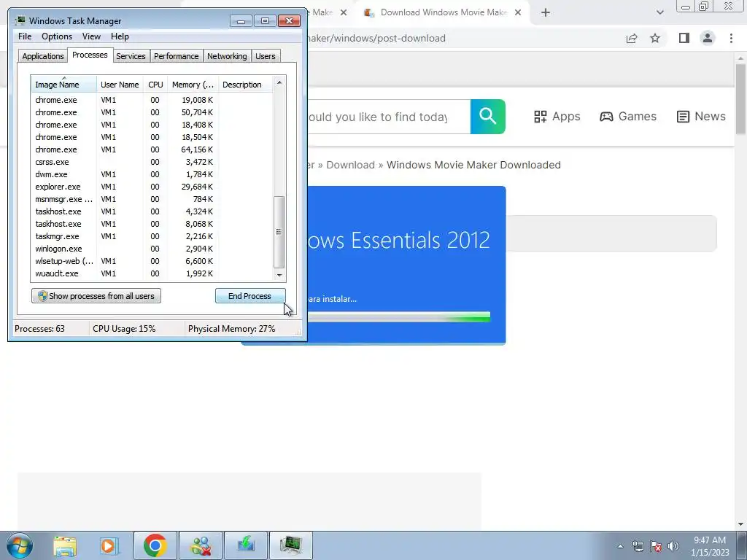
Task: Open the Chrome profile avatar
Action: [708, 38]
